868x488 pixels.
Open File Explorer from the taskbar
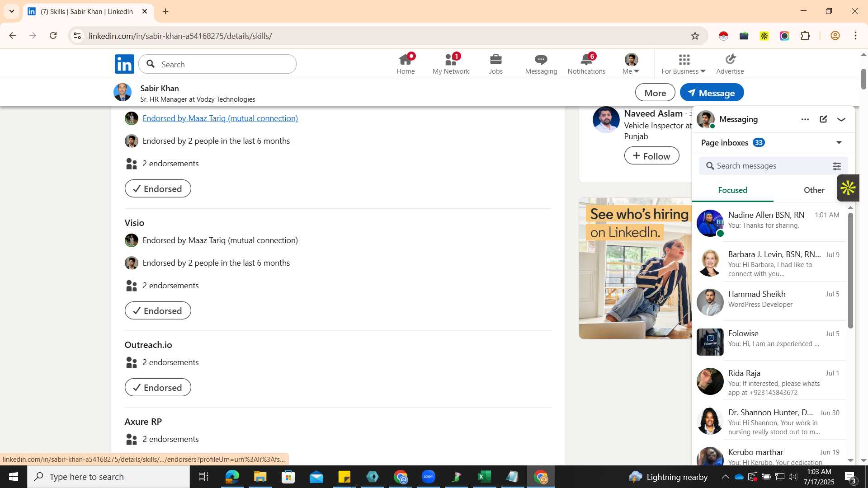point(260,477)
